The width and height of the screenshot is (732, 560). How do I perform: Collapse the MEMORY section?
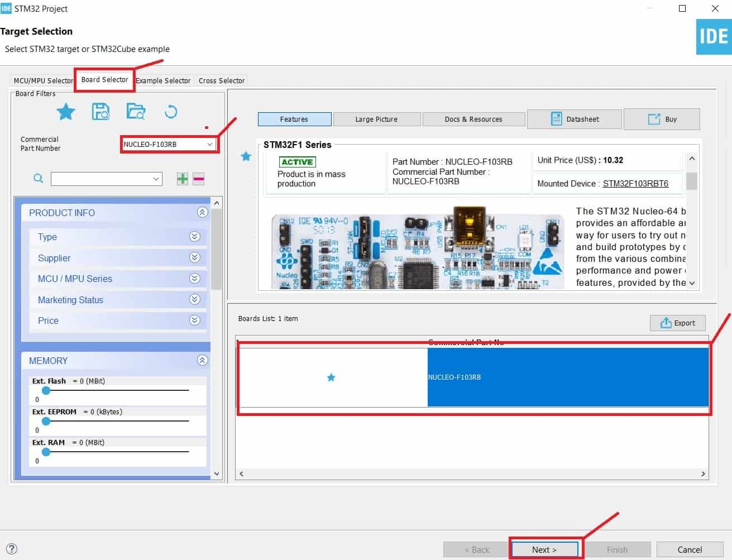point(203,361)
